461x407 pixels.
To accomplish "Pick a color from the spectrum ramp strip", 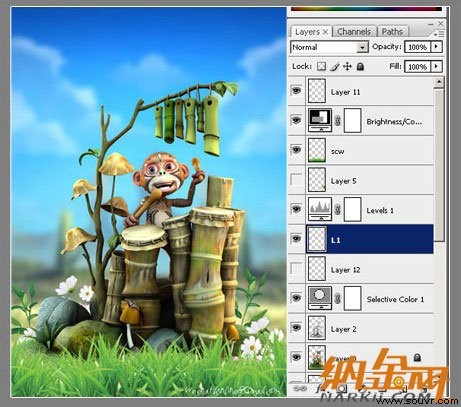I will 366,9.
